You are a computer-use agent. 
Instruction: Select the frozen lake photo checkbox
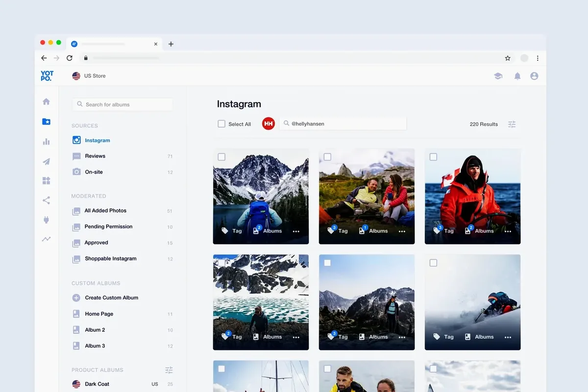click(221, 263)
